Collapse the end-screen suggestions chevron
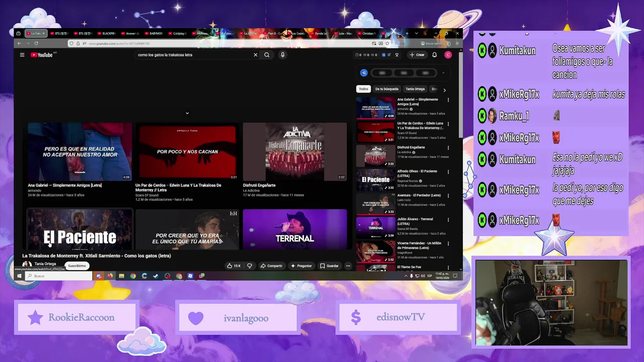 point(187,113)
